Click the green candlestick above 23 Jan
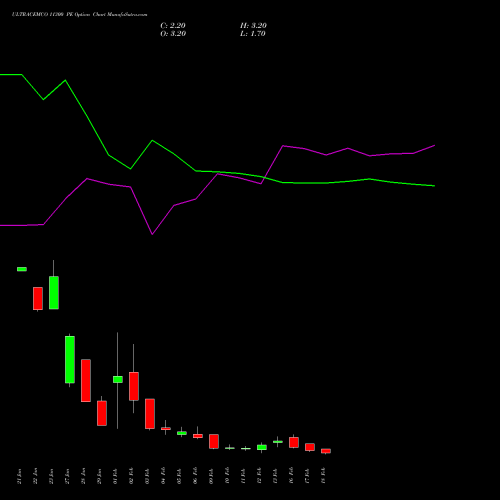Viewport: 500px width, 500px height. click(x=54, y=293)
